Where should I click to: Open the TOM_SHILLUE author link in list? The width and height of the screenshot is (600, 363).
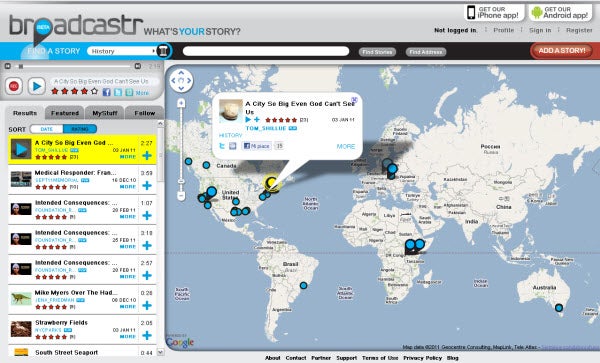(51, 150)
